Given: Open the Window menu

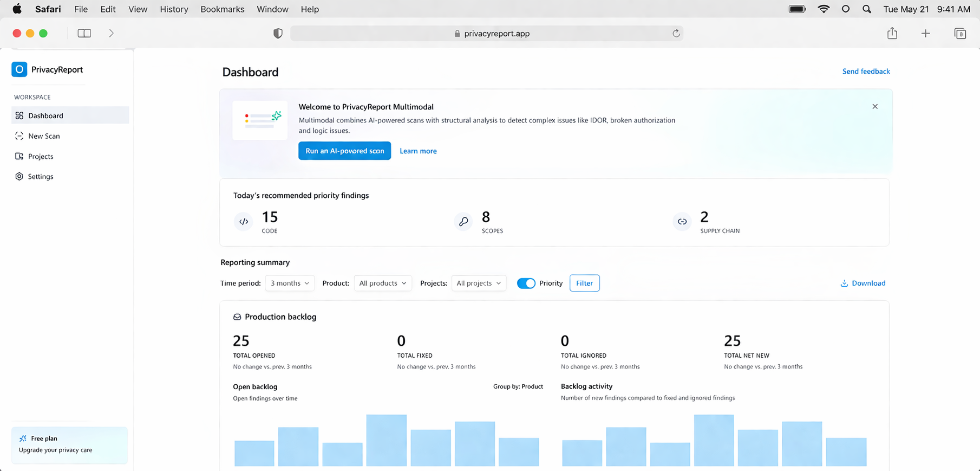Looking at the screenshot, I should coord(272,9).
